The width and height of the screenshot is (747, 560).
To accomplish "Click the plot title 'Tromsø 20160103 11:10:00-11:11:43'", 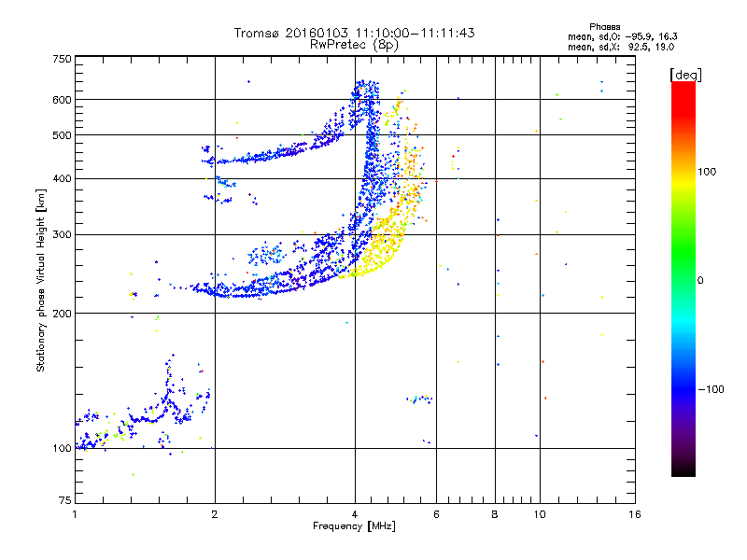I will click(354, 33).
